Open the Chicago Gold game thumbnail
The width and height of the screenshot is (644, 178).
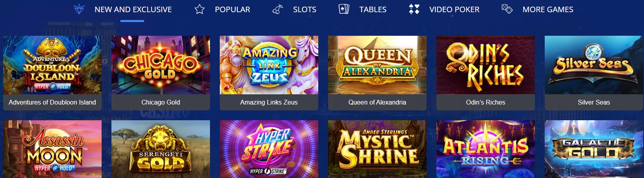coord(161,65)
